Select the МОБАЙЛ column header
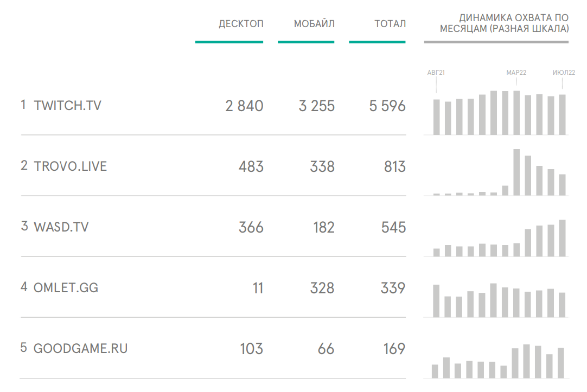The image size is (587, 392). click(314, 24)
